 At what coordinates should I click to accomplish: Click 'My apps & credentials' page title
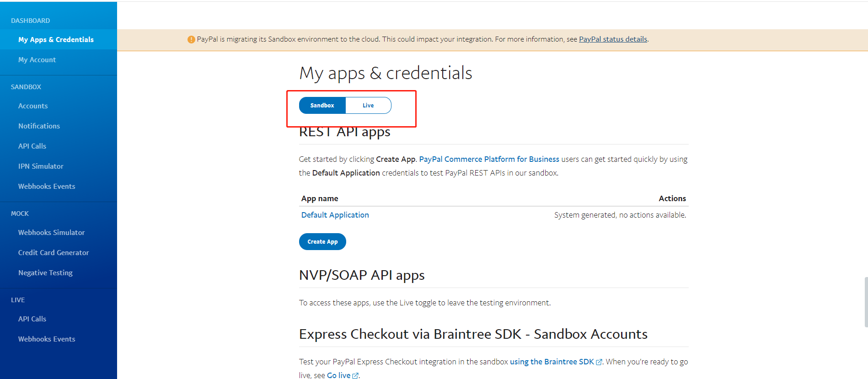(386, 73)
